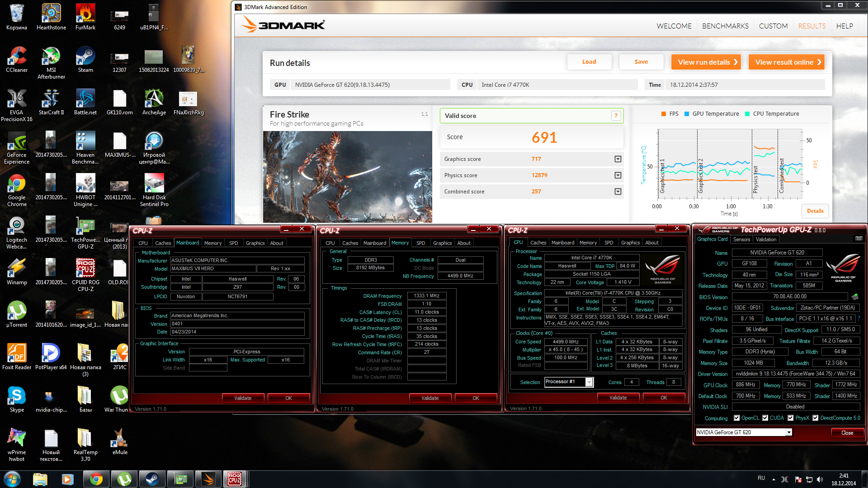Viewport: 868px width, 488px height.
Task: Click the orange FPS legend swatch
Action: click(x=664, y=114)
